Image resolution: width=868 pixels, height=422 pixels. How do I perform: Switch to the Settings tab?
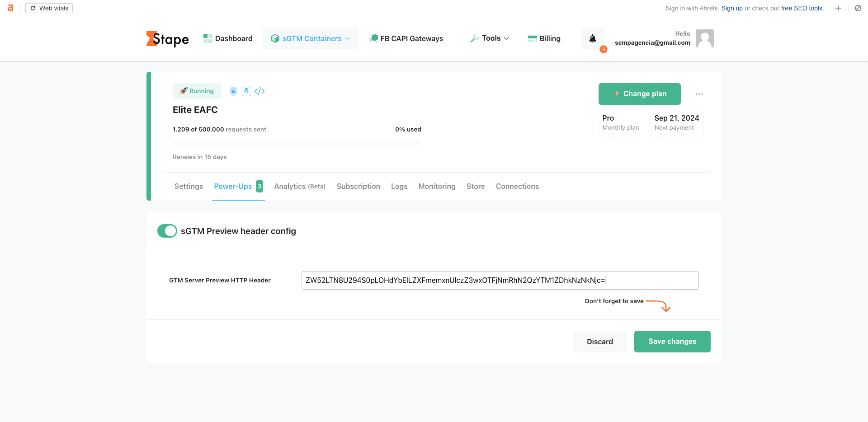pyautogui.click(x=189, y=186)
